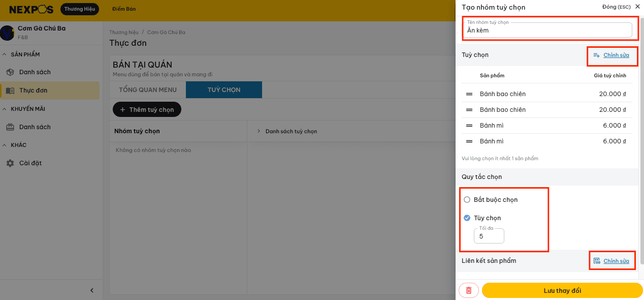Image resolution: width=644 pixels, height=300 pixels.
Task: Click the Sản phẩm column header
Action: pyautogui.click(x=492, y=75)
